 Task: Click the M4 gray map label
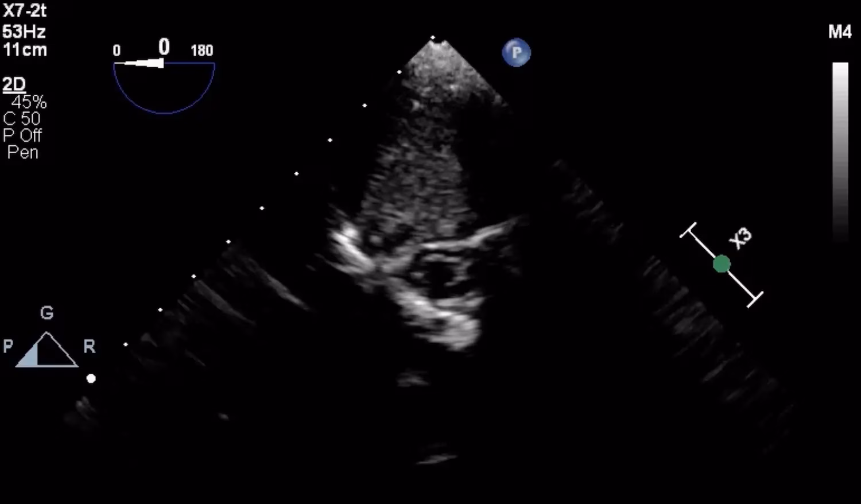coord(840,32)
